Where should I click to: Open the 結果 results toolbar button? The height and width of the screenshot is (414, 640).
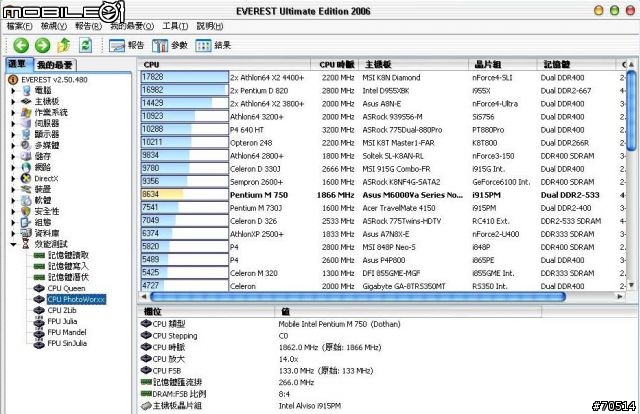(x=213, y=45)
